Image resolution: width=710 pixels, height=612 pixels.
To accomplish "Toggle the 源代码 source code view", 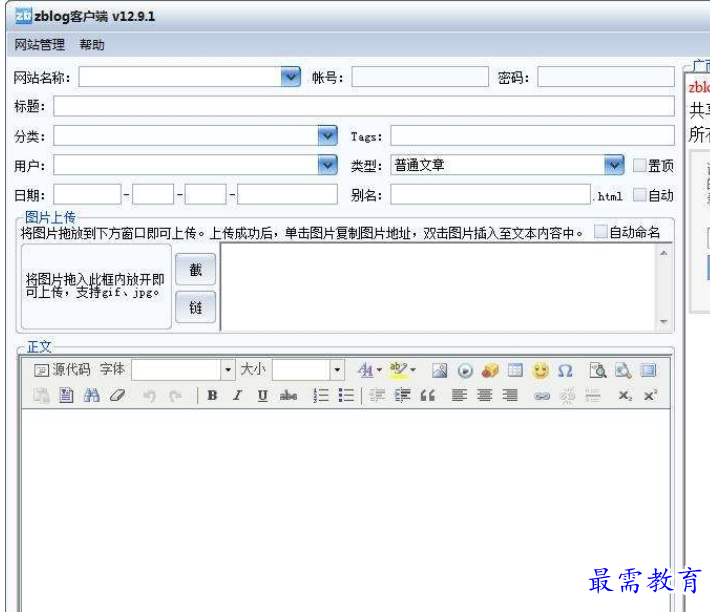I will point(62,370).
